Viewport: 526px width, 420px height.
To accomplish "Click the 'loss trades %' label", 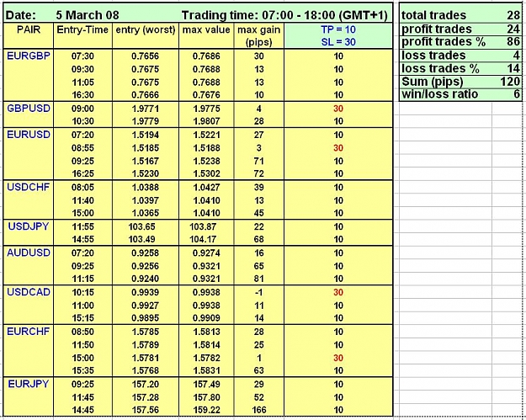I will (440, 68).
